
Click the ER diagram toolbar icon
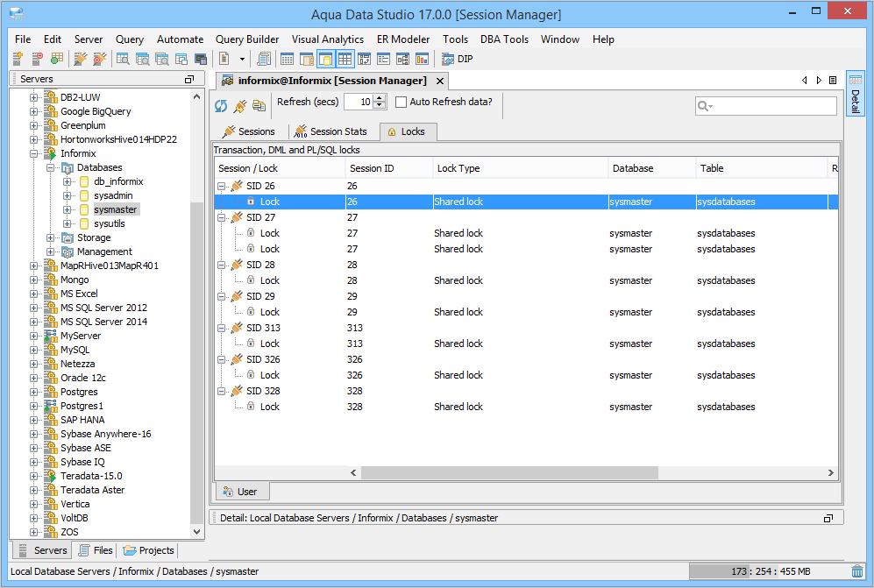pyautogui.click(x=403, y=59)
